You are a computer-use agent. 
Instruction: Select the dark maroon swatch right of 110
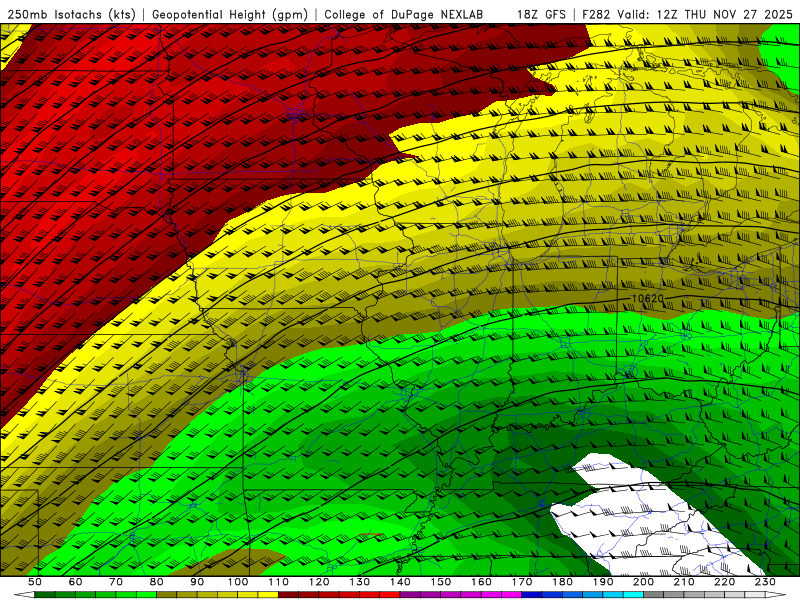(288, 594)
